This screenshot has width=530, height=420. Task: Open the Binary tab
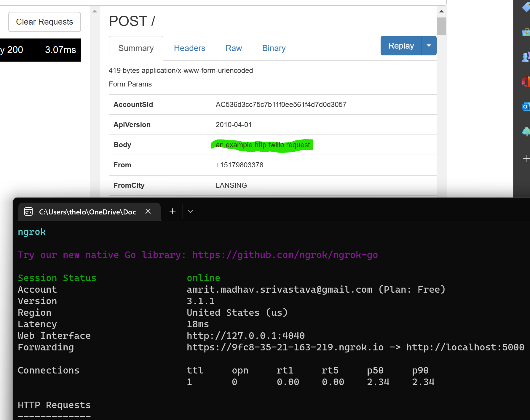(274, 48)
